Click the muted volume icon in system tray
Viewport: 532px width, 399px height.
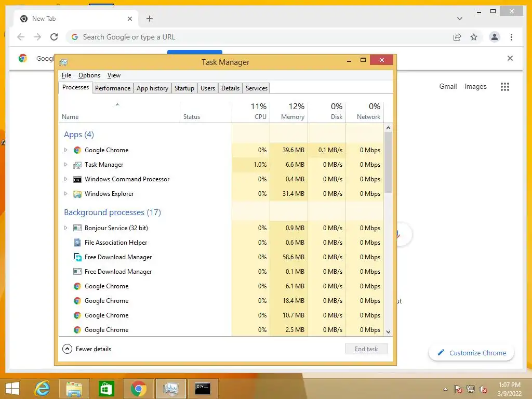[x=483, y=389]
